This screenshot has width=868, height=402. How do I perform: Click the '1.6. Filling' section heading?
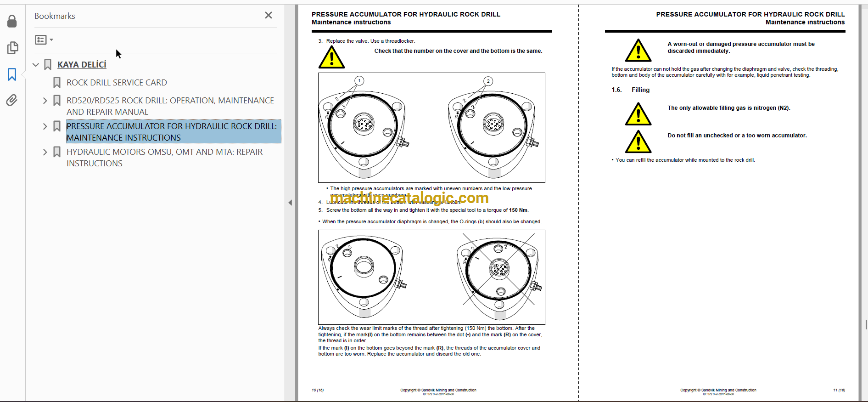(x=630, y=90)
